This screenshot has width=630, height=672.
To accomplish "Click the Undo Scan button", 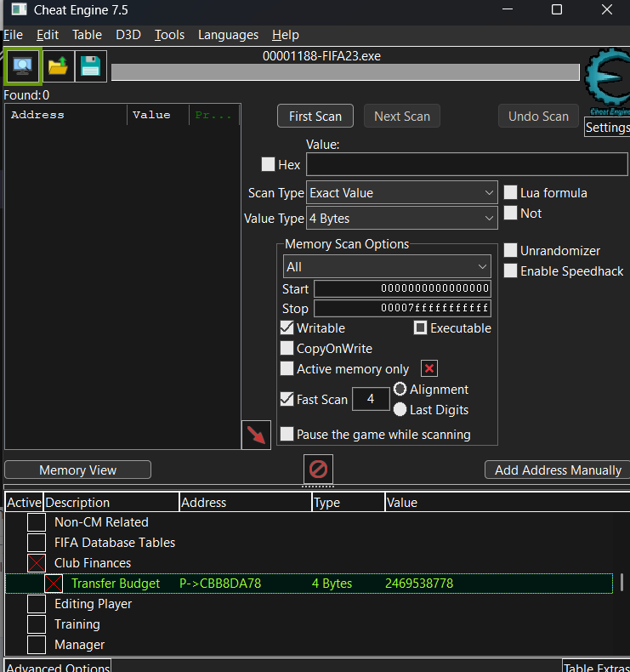I will 538,117.
